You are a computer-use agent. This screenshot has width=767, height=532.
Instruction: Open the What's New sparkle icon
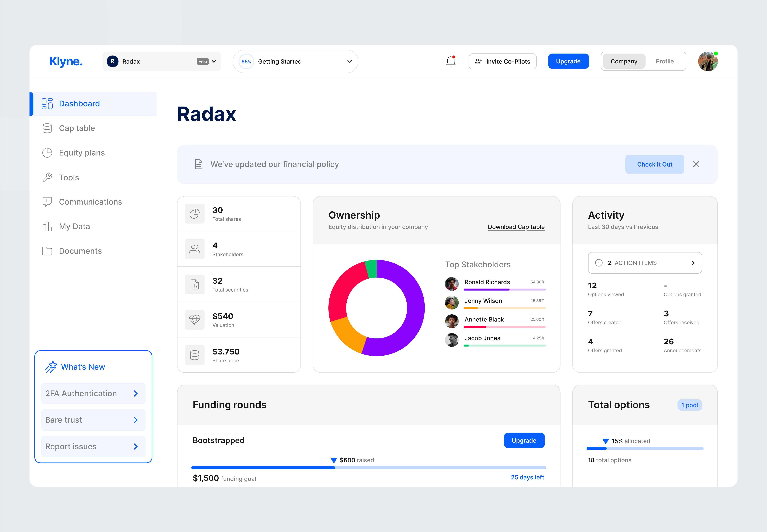[x=51, y=367]
